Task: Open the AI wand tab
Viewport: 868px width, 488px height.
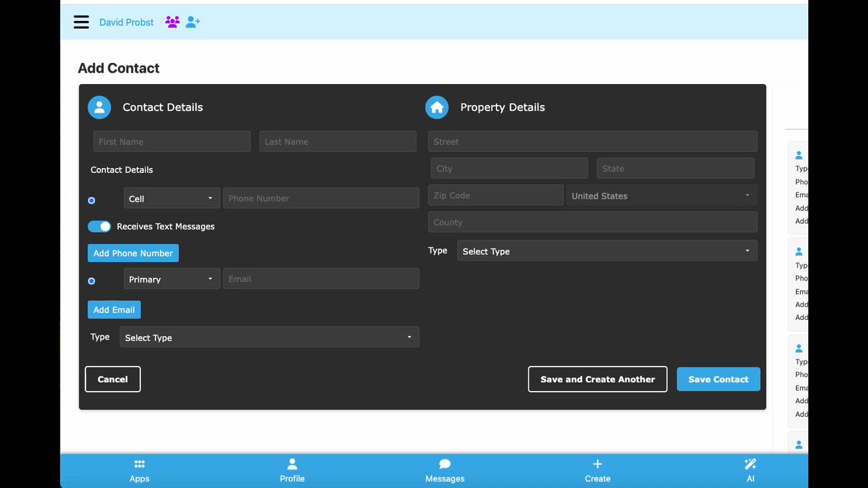Action: click(750, 471)
